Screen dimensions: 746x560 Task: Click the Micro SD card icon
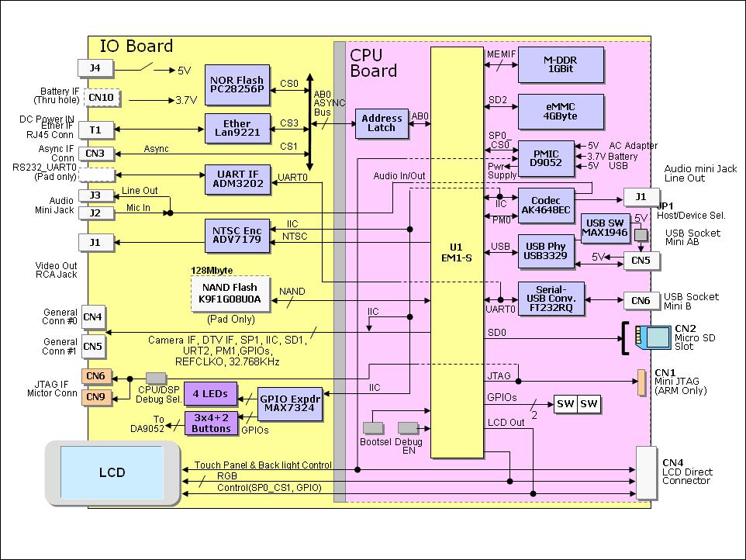[652, 338]
